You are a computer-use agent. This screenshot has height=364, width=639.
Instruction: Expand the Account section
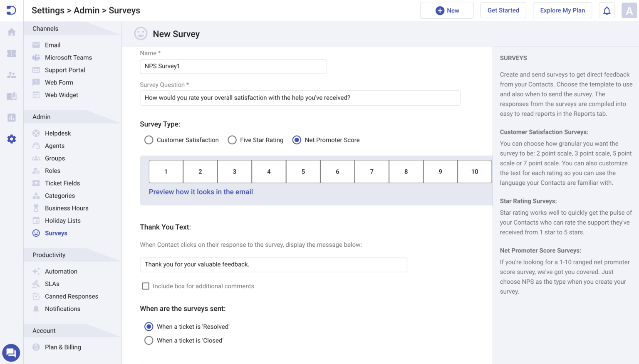point(43,330)
